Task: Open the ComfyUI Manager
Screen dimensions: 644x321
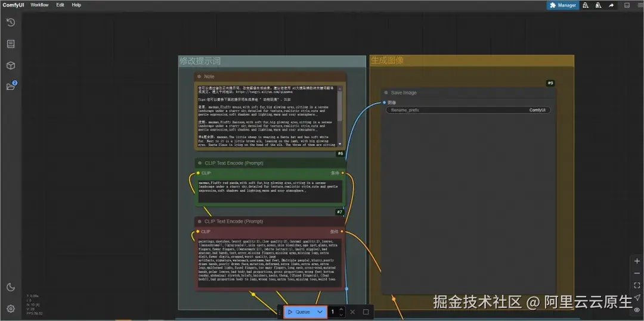Action: pos(563,5)
